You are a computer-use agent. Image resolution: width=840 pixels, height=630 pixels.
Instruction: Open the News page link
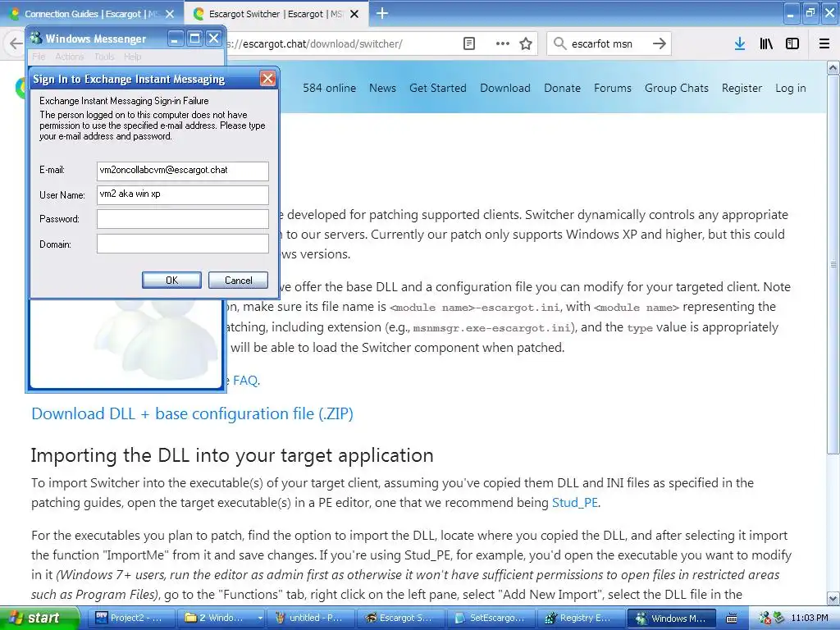pyautogui.click(x=382, y=88)
